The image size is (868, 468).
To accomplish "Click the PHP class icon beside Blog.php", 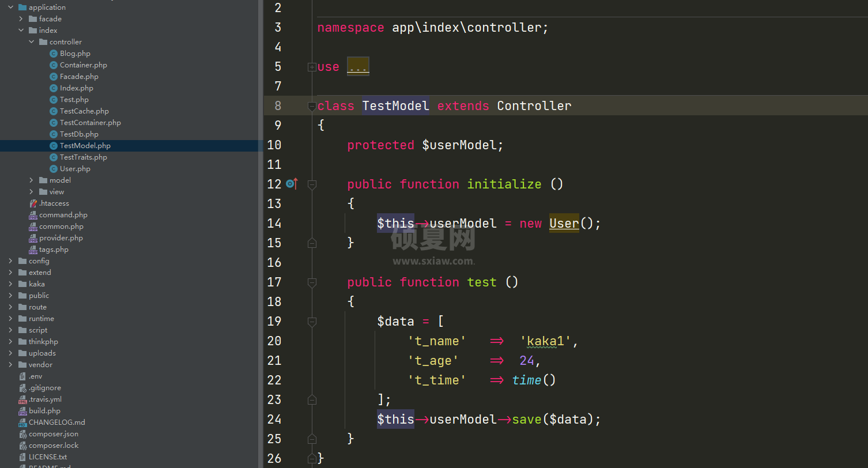I will (x=54, y=54).
